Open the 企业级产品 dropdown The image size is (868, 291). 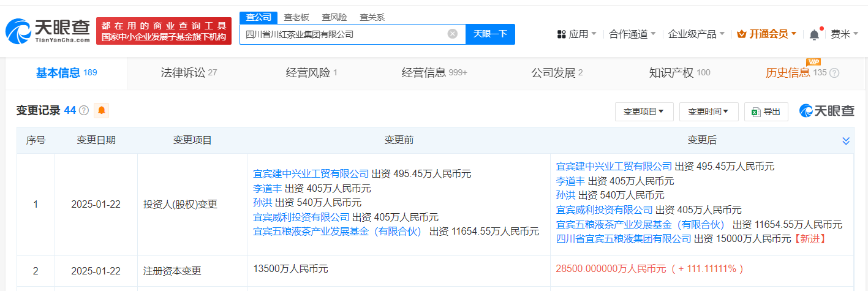pyautogui.click(x=696, y=34)
